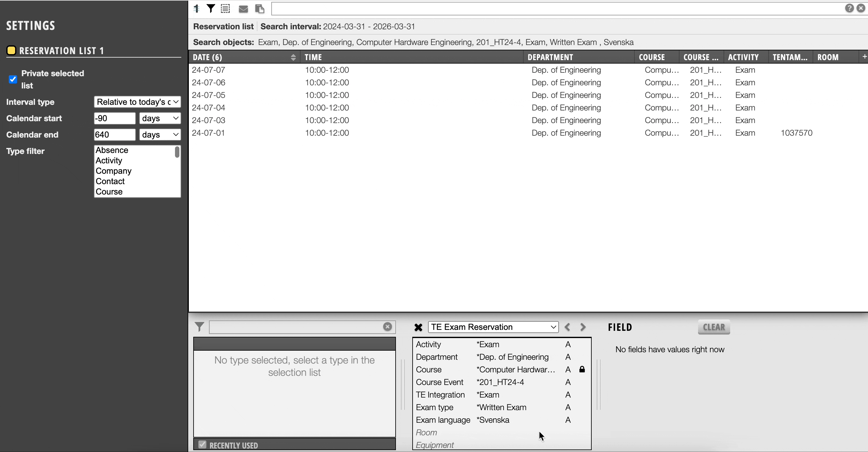Viewport: 868px width, 452px height.
Task: Select the Exam type *Written Exam row
Action: pyautogui.click(x=502, y=407)
